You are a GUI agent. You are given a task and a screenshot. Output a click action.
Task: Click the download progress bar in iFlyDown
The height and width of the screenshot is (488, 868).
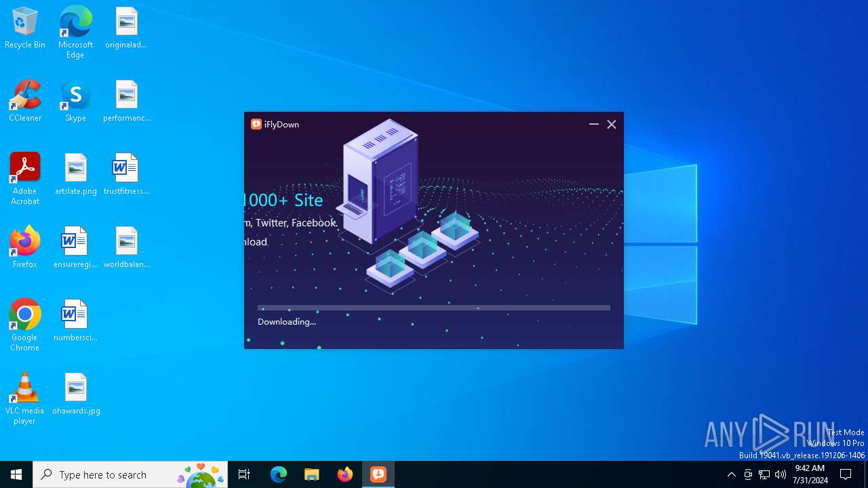(434, 308)
